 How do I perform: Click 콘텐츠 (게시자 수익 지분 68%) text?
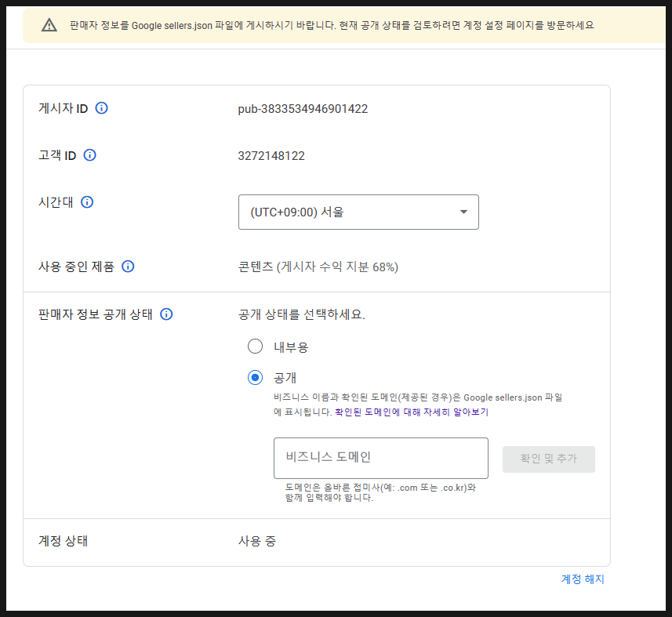(318, 267)
